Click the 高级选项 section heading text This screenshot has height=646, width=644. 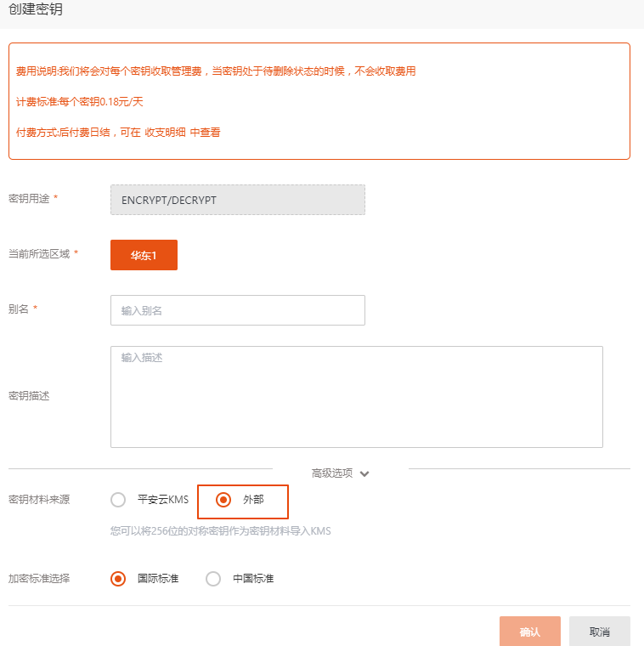coord(332,473)
